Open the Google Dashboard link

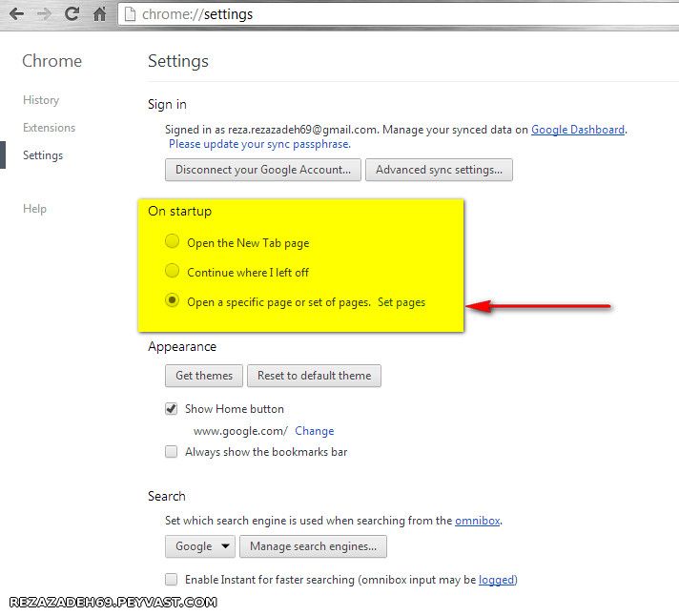578,130
